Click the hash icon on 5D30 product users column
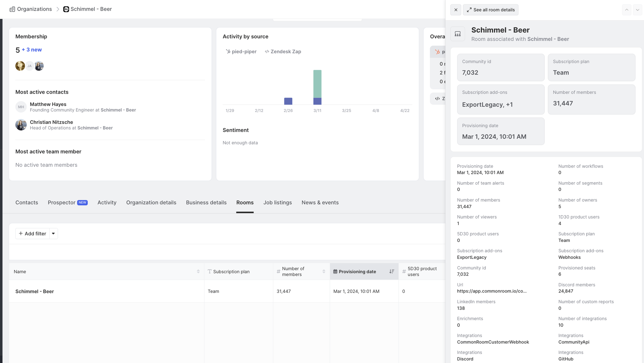 point(404,271)
